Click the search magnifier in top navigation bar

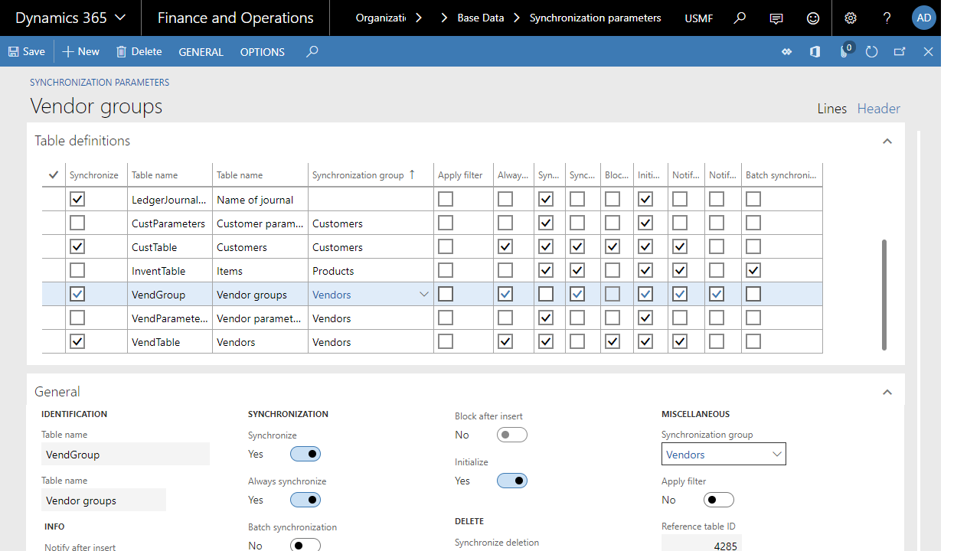[740, 18]
